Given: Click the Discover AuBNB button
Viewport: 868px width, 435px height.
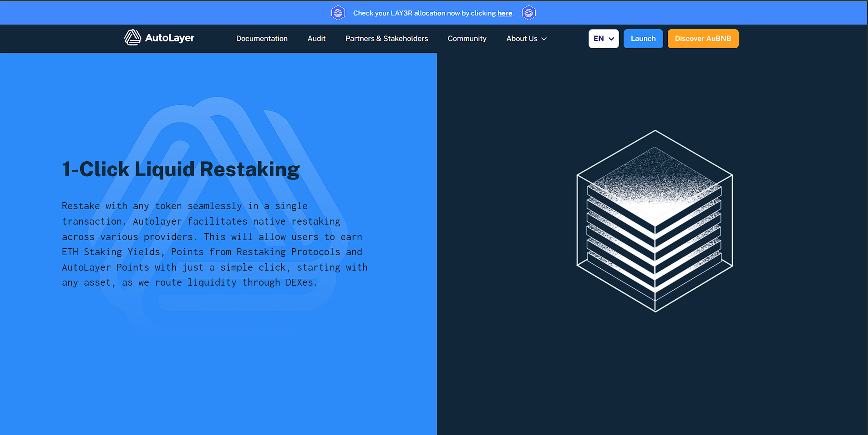Looking at the screenshot, I should (x=703, y=39).
